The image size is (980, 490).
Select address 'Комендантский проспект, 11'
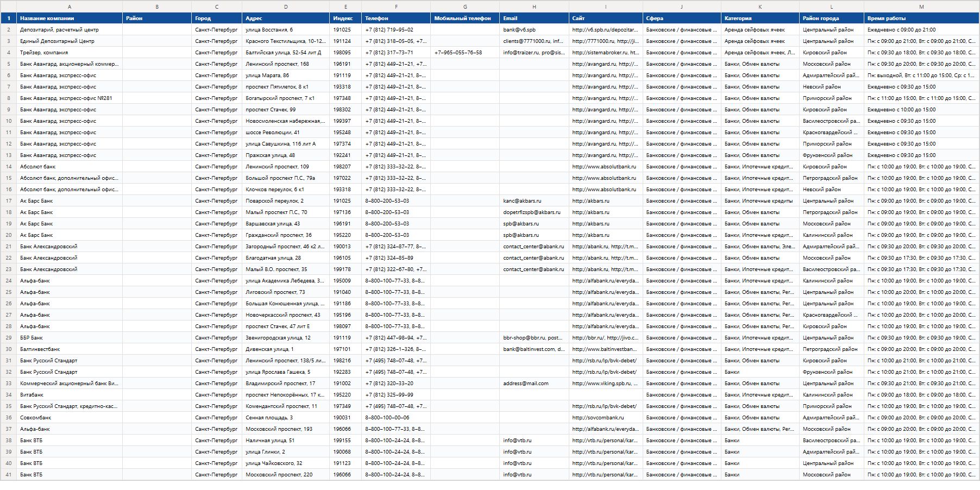point(286,406)
